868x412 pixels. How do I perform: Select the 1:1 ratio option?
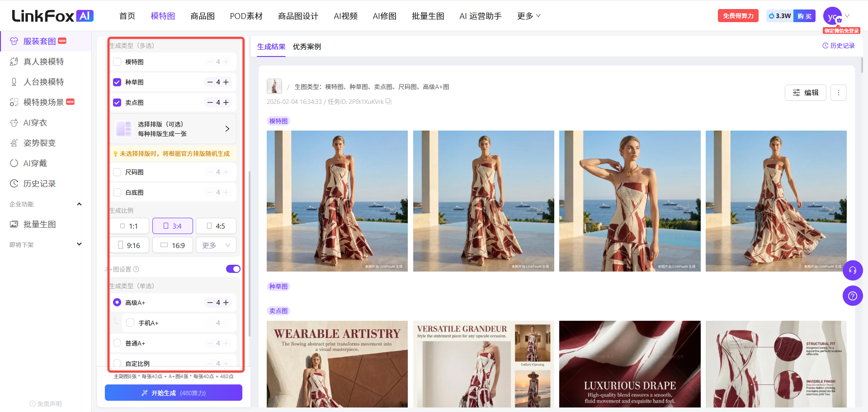click(x=129, y=226)
